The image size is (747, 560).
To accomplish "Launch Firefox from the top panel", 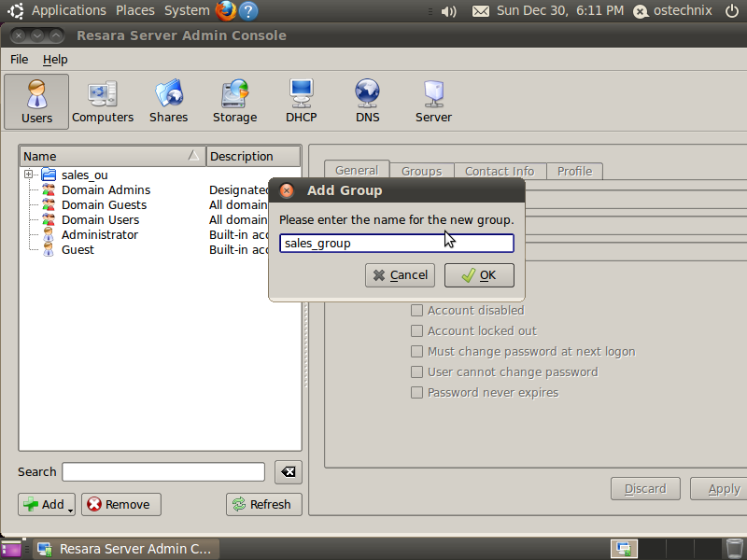I will coord(226,10).
